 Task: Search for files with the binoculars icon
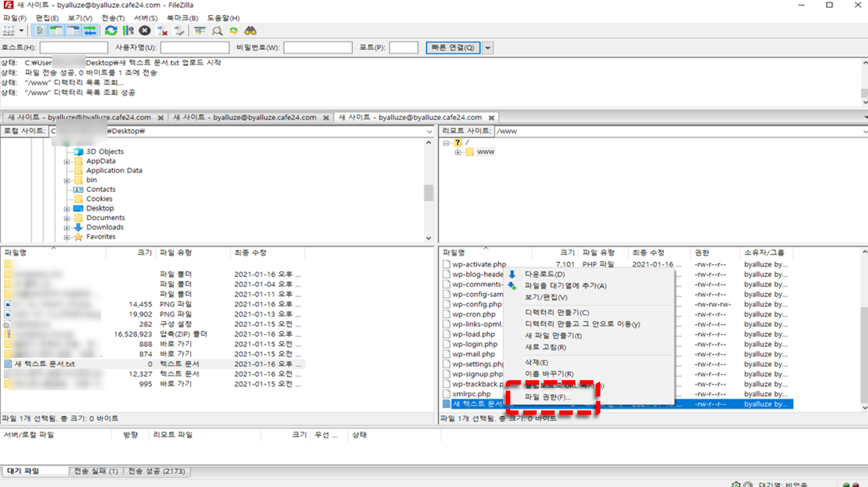[x=250, y=30]
